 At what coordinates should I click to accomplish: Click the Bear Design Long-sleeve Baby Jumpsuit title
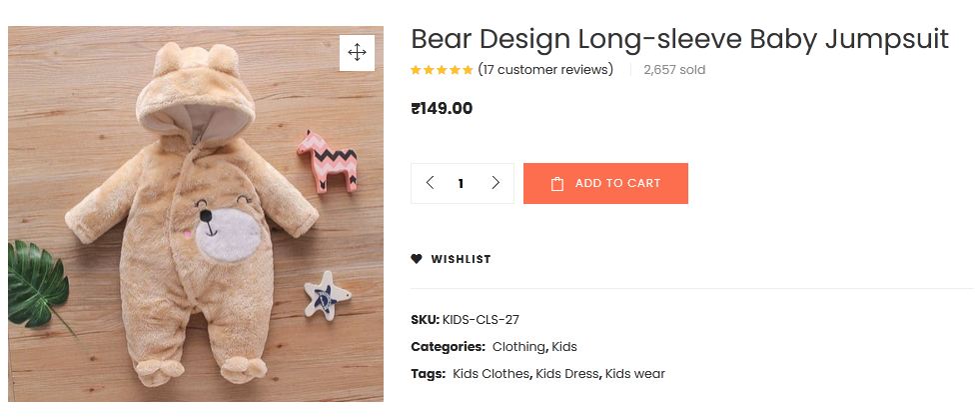click(x=679, y=40)
